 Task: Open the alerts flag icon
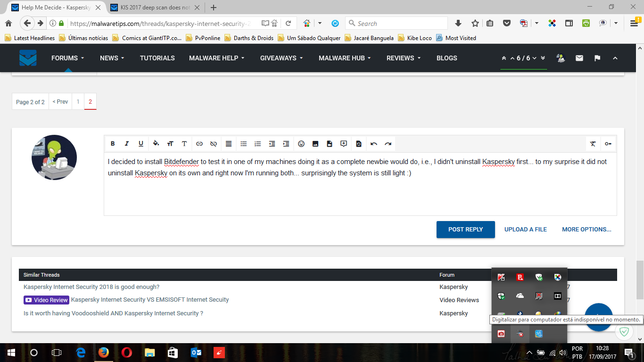click(x=597, y=58)
